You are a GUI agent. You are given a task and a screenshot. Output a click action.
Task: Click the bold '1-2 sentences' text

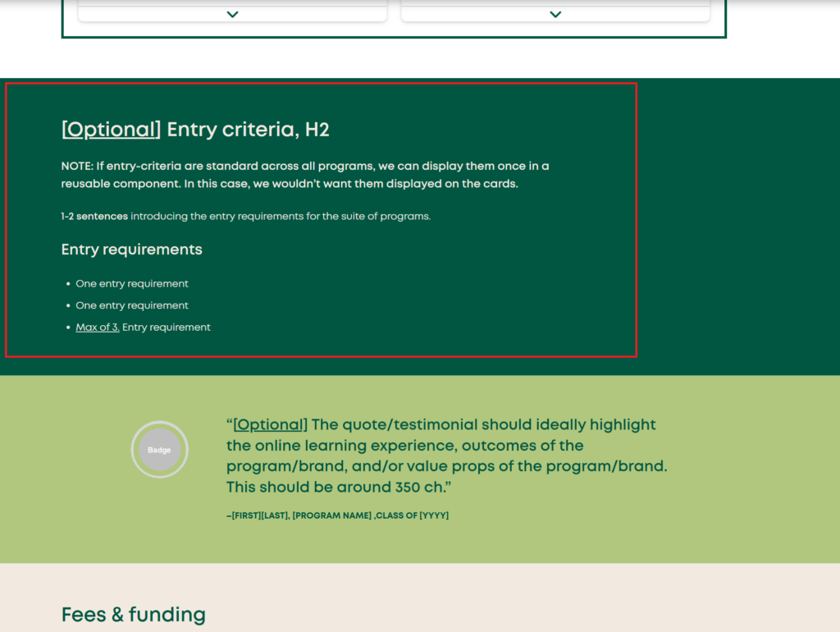[94, 217]
